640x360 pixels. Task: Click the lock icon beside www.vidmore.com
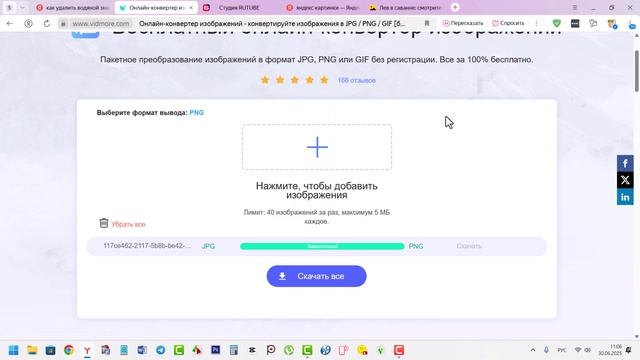63,24
